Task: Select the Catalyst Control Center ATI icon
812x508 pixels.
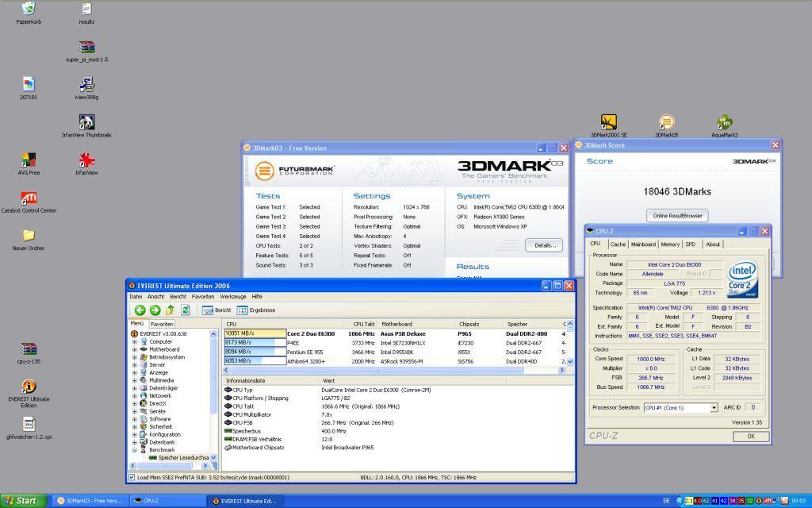Action: coord(29,202)
